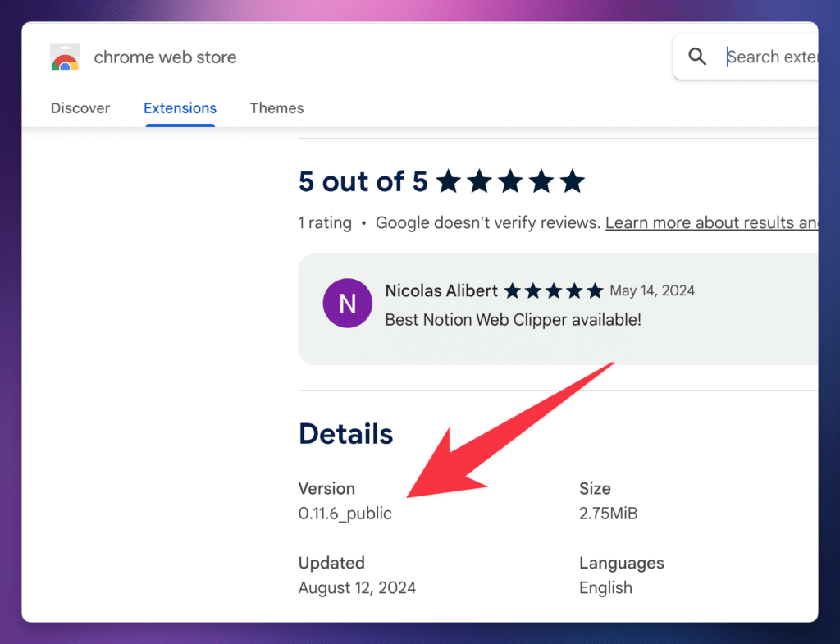The image size is (840, 644).
Task: Focus the Search extensions input field
Action: pos(771,57)
